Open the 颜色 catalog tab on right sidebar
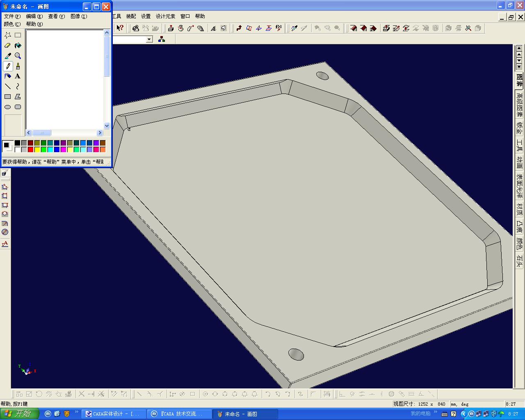The width and height of the screenshot is (525, 420). coord(519,244)
